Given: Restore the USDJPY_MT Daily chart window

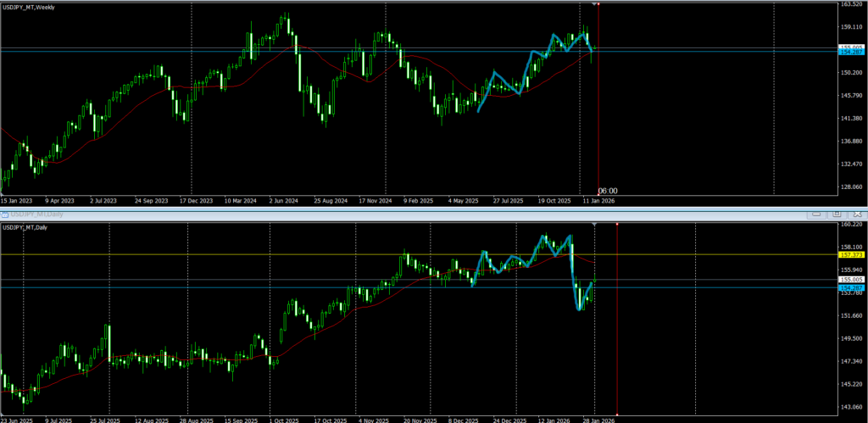Looking at the screenshot, I should [x=836, y=214].
